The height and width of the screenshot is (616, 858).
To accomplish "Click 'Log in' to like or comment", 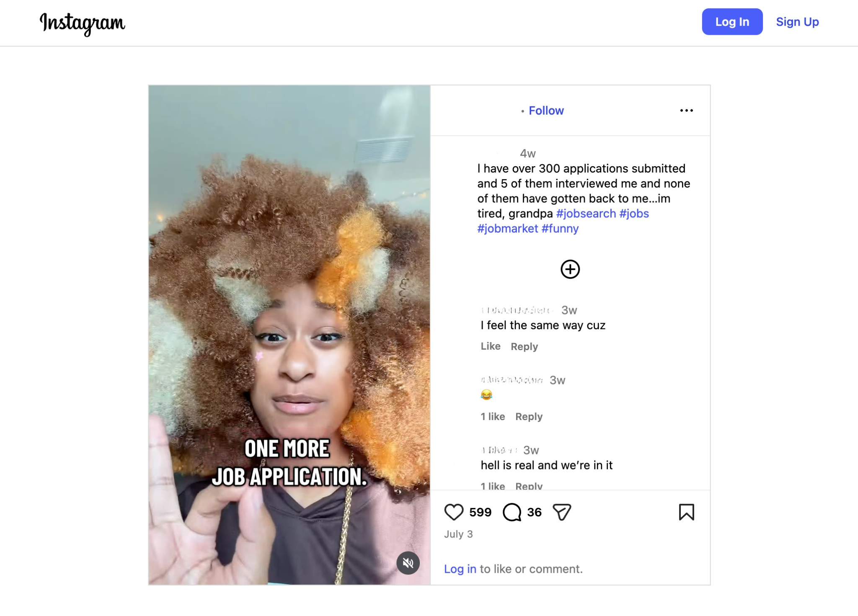I will pos(460,569).
